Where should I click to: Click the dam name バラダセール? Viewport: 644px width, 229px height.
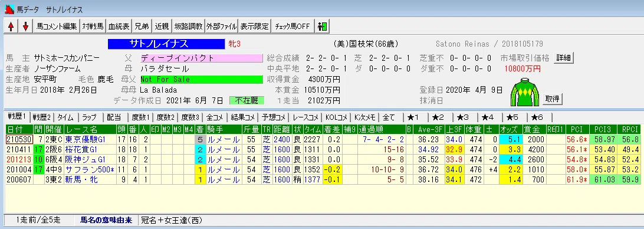pyautogui.click(x=165, y=68)
